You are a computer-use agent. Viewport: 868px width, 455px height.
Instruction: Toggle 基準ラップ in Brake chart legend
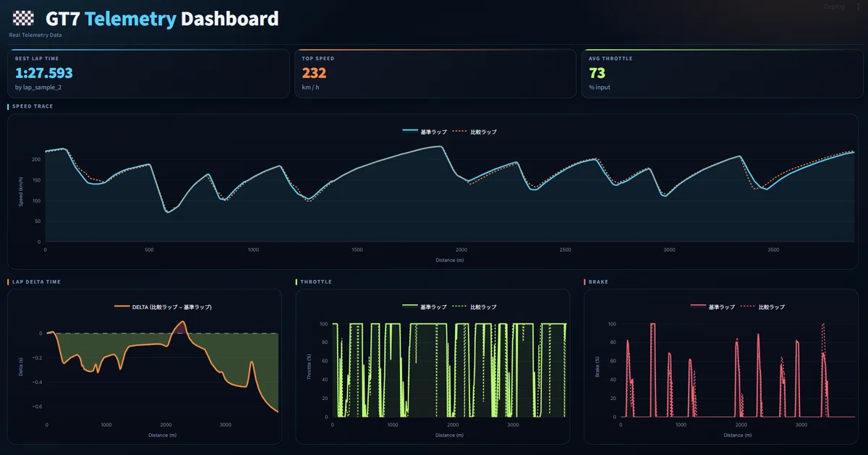click(x=712, y=307)
